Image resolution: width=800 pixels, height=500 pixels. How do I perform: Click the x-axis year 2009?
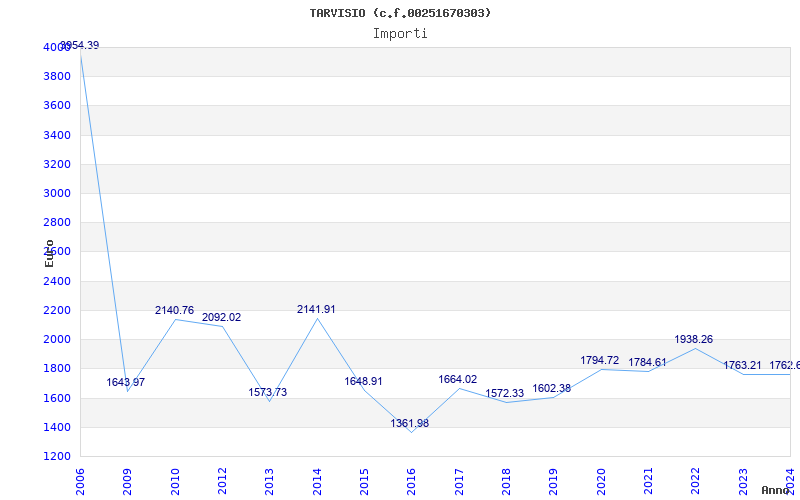point(128,482)
